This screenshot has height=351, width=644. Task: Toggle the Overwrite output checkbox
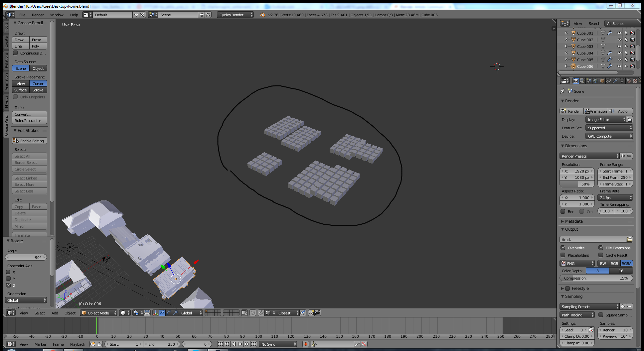[x=563, y=248]
